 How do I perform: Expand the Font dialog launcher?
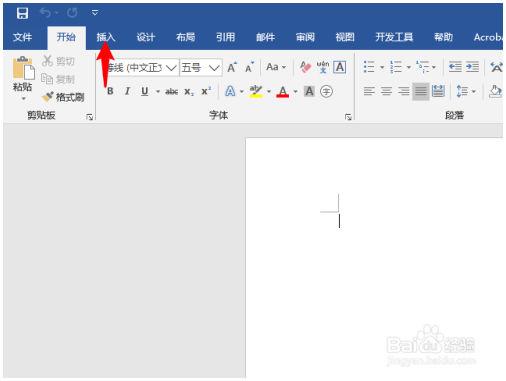tap(348, 117)
